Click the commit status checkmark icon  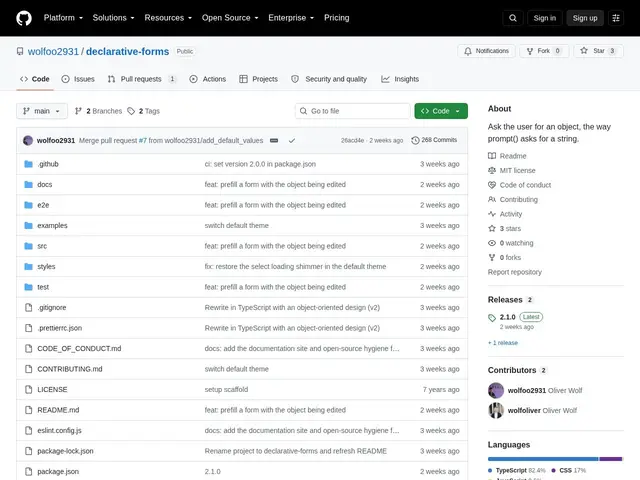coord(292,140)
